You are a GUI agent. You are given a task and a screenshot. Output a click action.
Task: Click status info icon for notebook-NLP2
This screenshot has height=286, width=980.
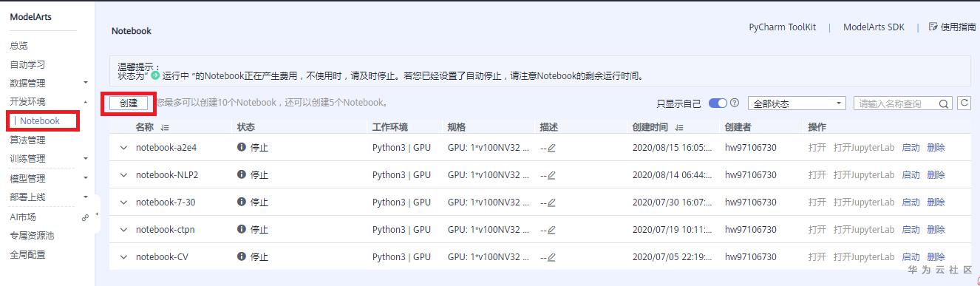tap(242, 174)
